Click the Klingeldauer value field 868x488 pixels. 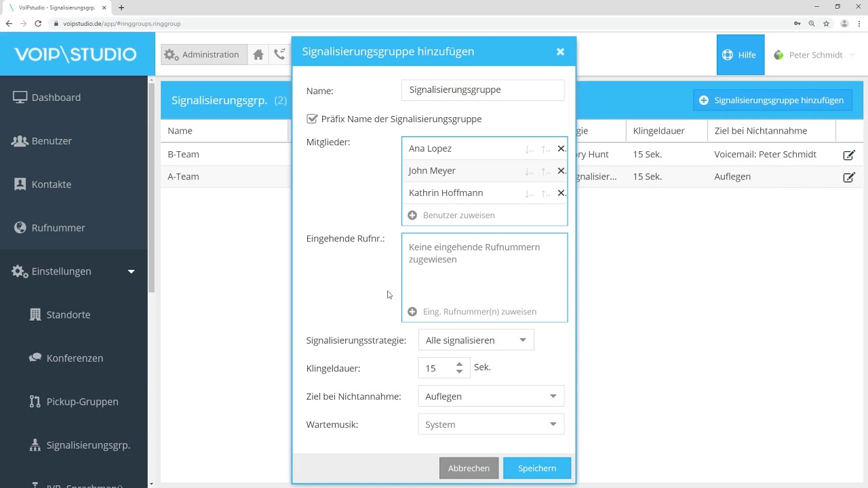437,368
